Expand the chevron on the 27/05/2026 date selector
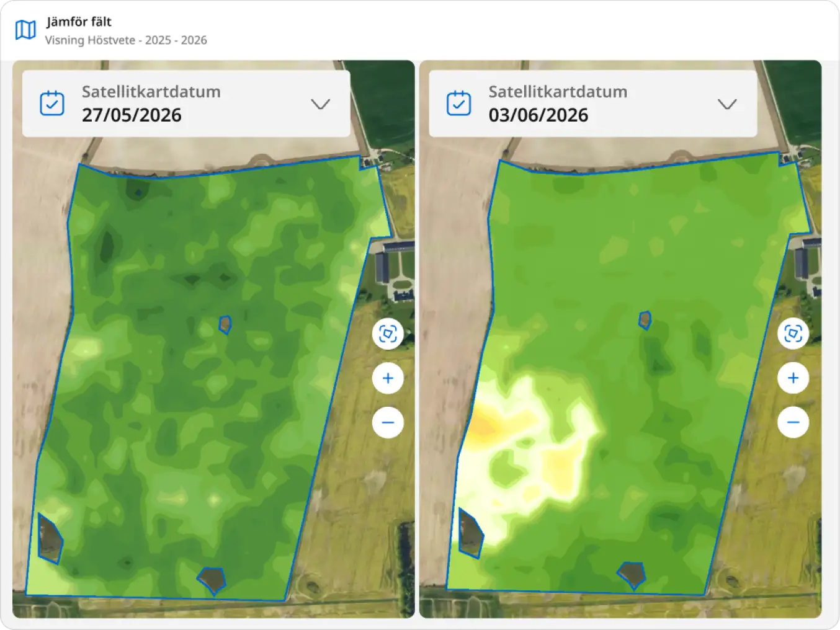The height and width of the screenshot is (630, 840). click(x=321, y=104)
